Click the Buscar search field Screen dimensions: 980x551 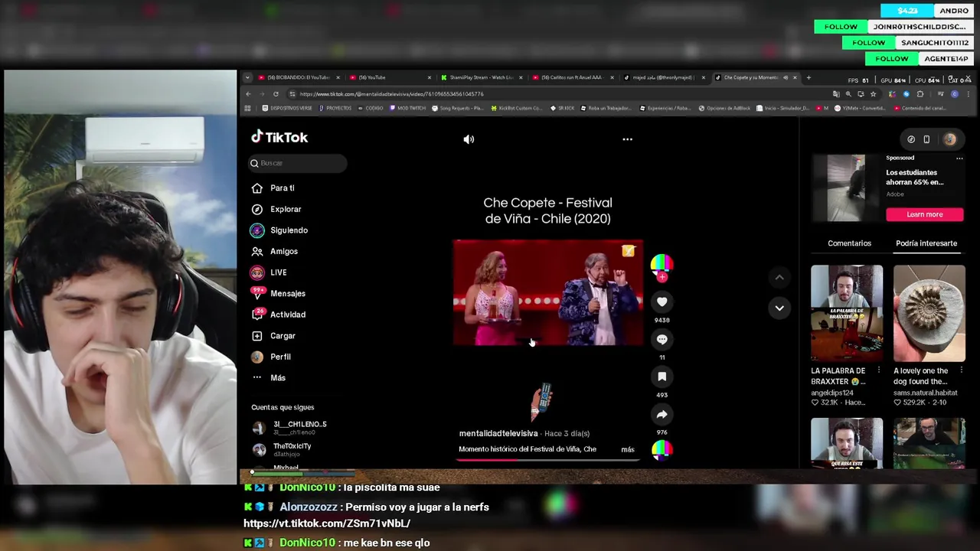click(298, 163)
